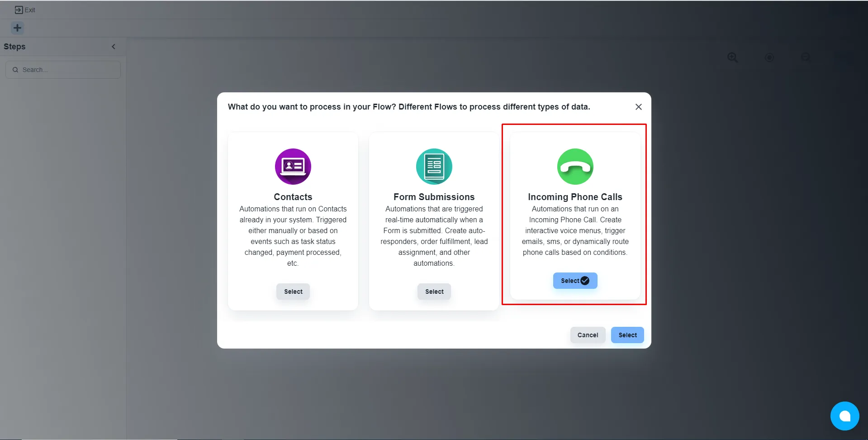Close the flow type dialog
868x440 pixels.
pyautogui.click(x=639, y=107)
